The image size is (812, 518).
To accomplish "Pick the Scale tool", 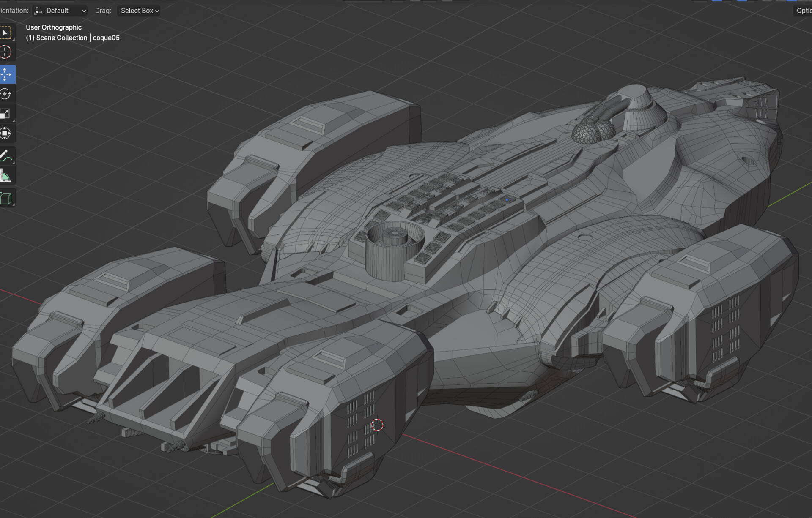I will (6, 113).
